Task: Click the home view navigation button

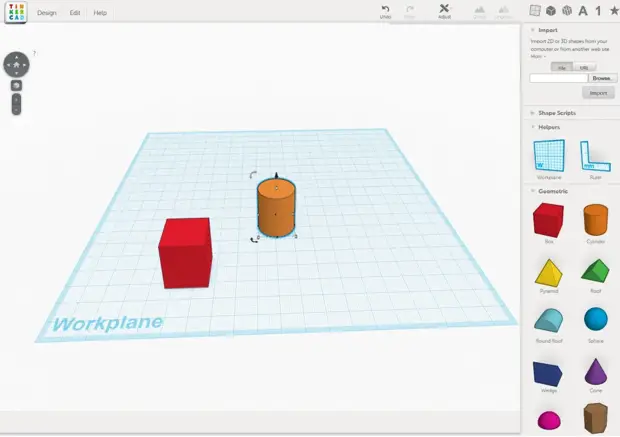Action: tap(16, 64)
